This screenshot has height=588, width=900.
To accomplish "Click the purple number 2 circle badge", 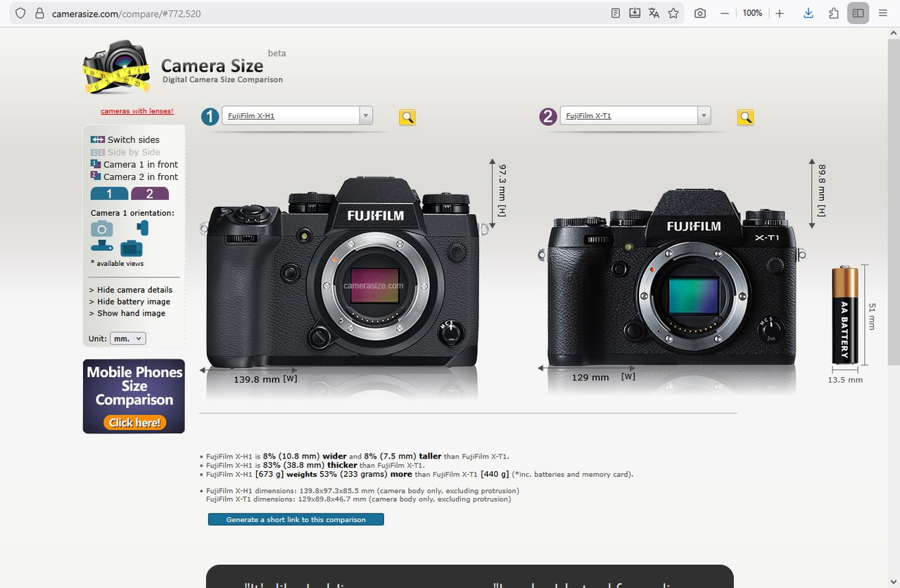I will click(x=548, y=116).
